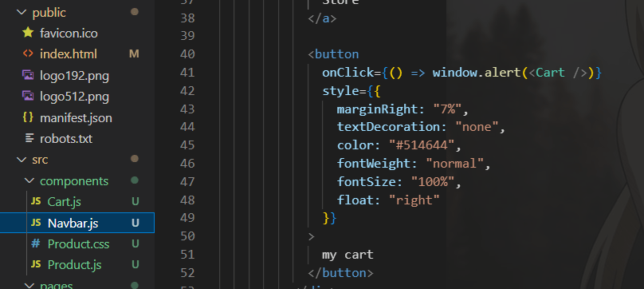Click the float property

pyautogui.click(x=355, y=200)
